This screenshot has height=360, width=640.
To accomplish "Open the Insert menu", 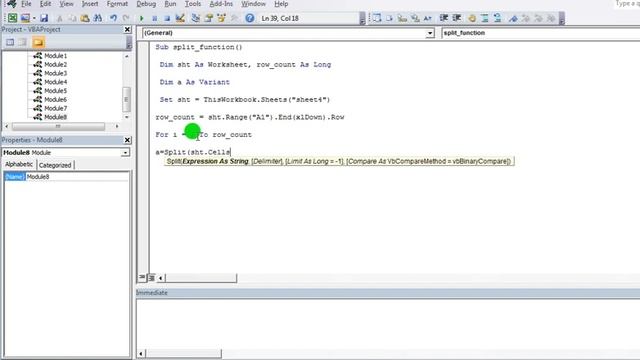I will [x=90, y=4].
